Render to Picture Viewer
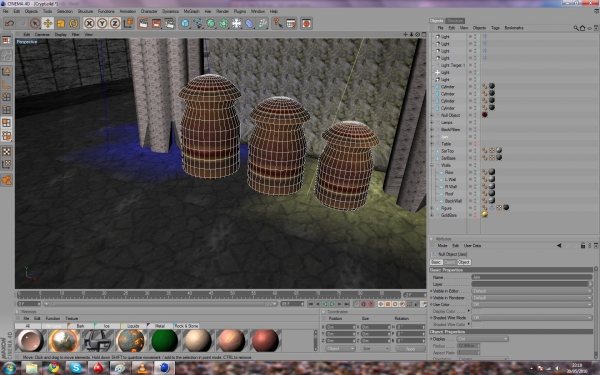Screen dimensions: 600x375 coord(157,23)
